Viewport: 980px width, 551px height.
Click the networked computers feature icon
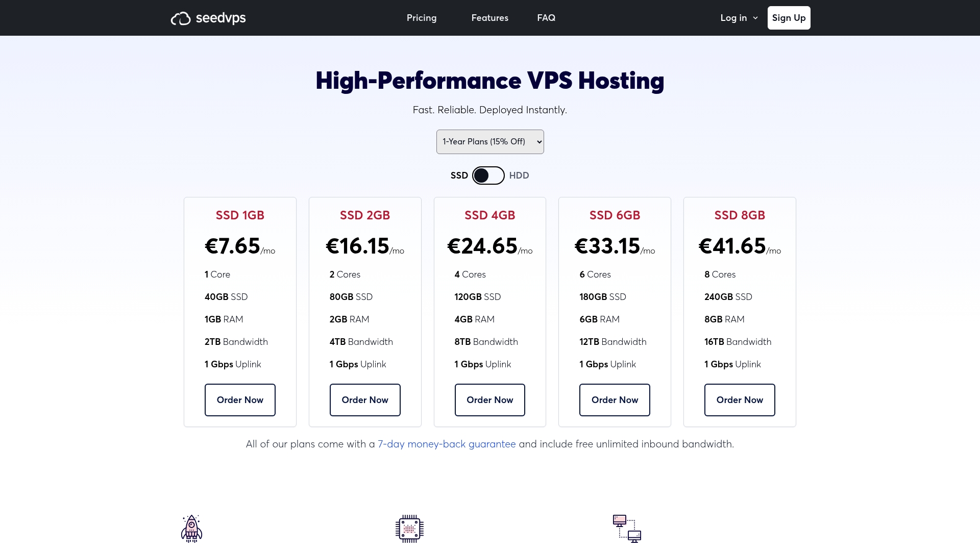point(627,528)
